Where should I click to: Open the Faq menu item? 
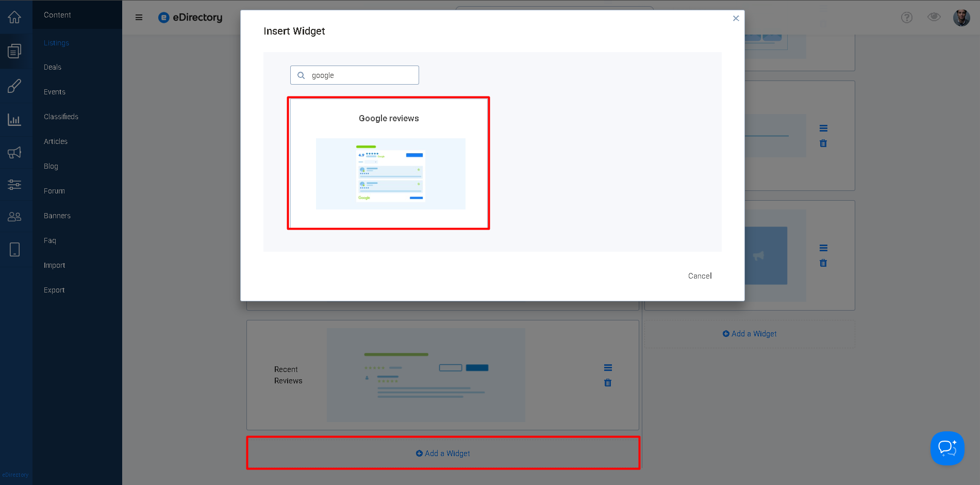pos(50,240)
